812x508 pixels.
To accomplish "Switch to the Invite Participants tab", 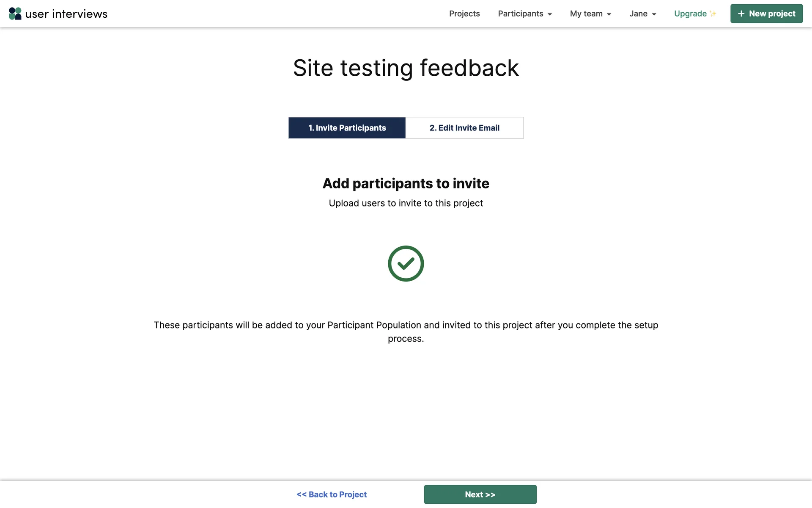I will (347, 128).
